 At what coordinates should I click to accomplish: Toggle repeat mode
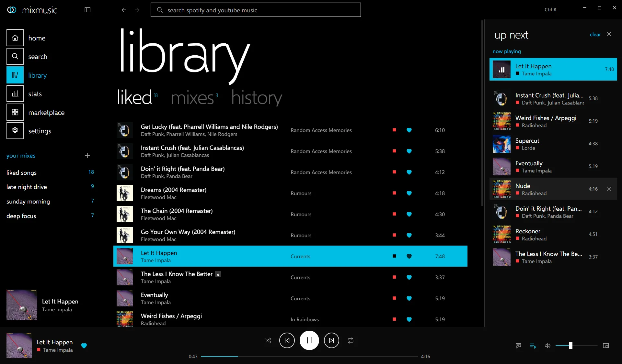pos(351,340)
